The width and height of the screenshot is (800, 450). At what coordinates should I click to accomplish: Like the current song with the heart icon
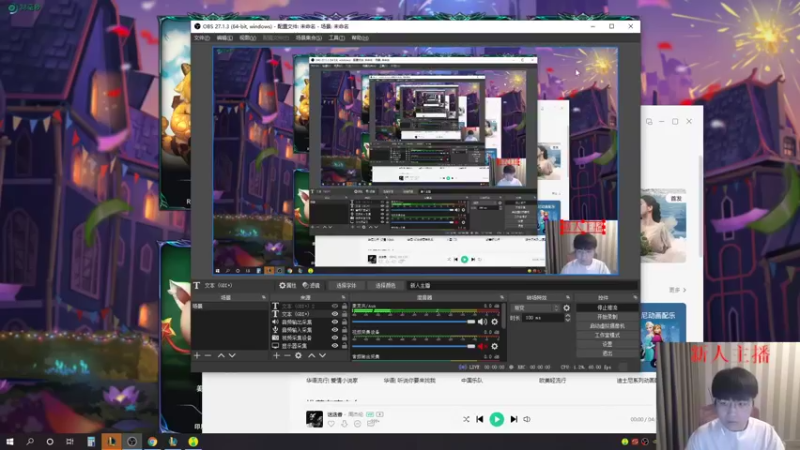[x=331, y=424]
